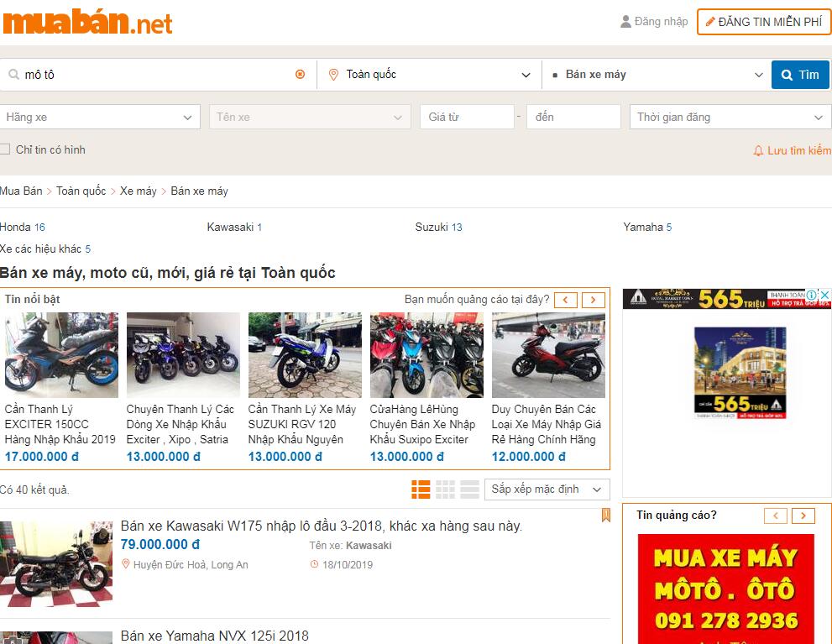The image size is (832, 644).
Task: Click the đến maximum price input
Action: point(573,117)
